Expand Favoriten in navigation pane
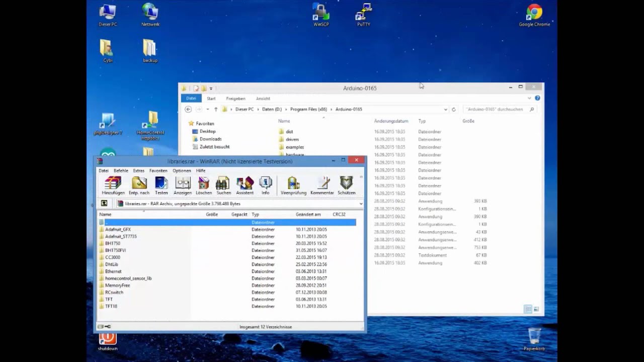Viewport: 644px width, 362px height. (x=205, y=124)
